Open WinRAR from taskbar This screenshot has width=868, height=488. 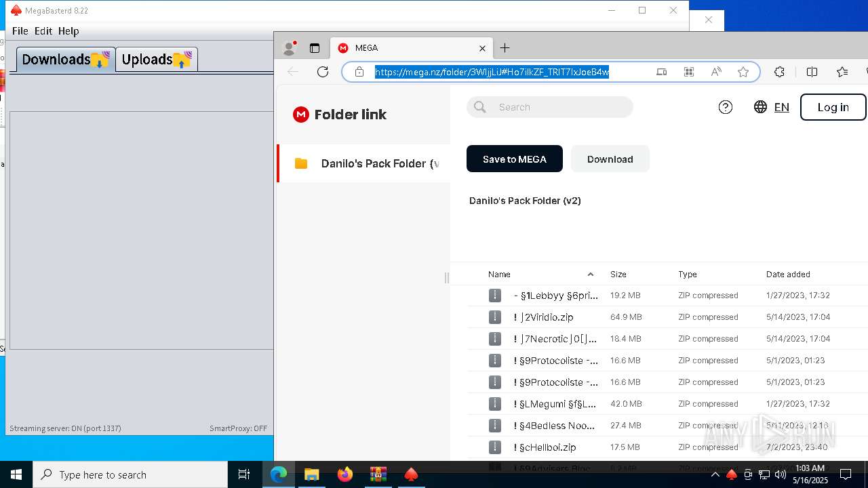pyautogui.click(x=378, y=474)
